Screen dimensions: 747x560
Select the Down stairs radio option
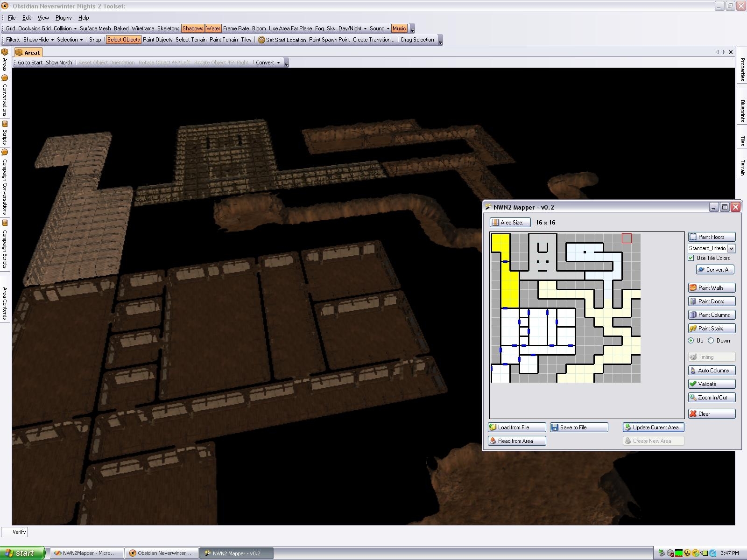pos(711,341)
